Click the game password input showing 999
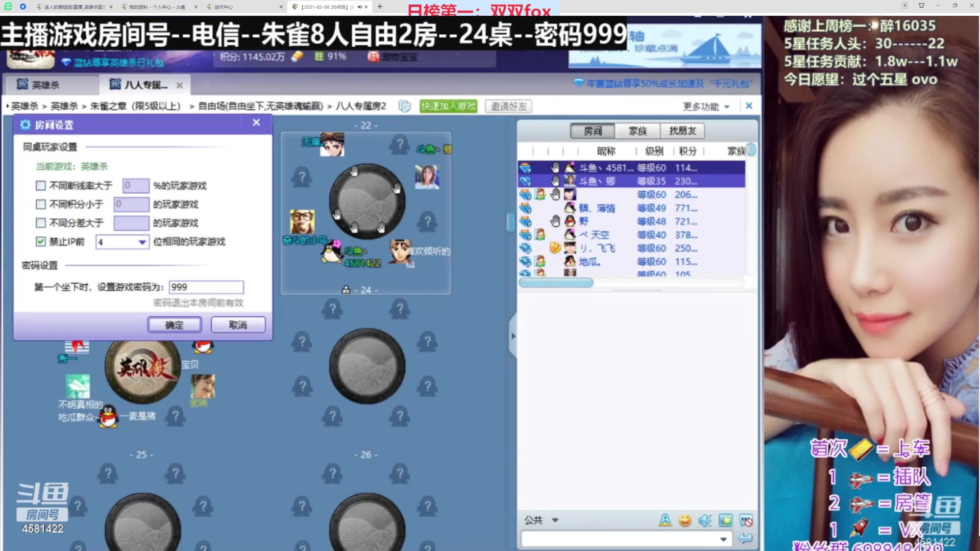This screenshot has width=980, height=551. (x=206, y=287)
